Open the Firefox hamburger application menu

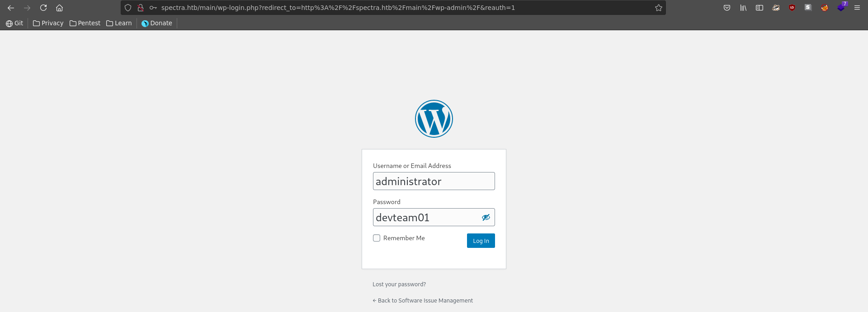point(857,8)
